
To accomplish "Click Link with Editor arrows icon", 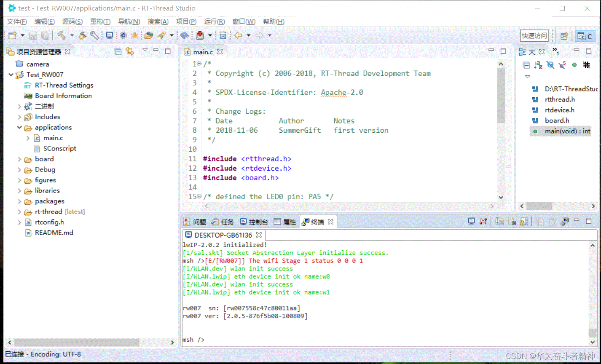I will (130, 51).
